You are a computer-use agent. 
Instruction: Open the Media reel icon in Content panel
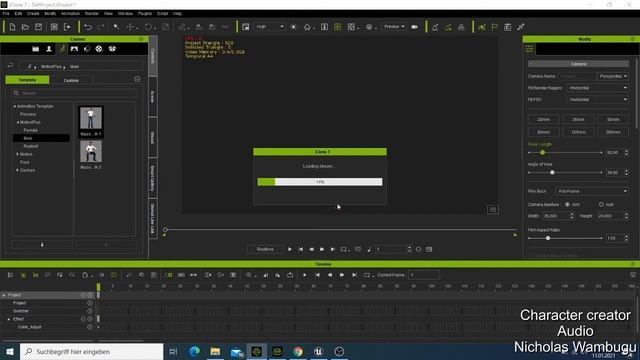coord(99,49)
